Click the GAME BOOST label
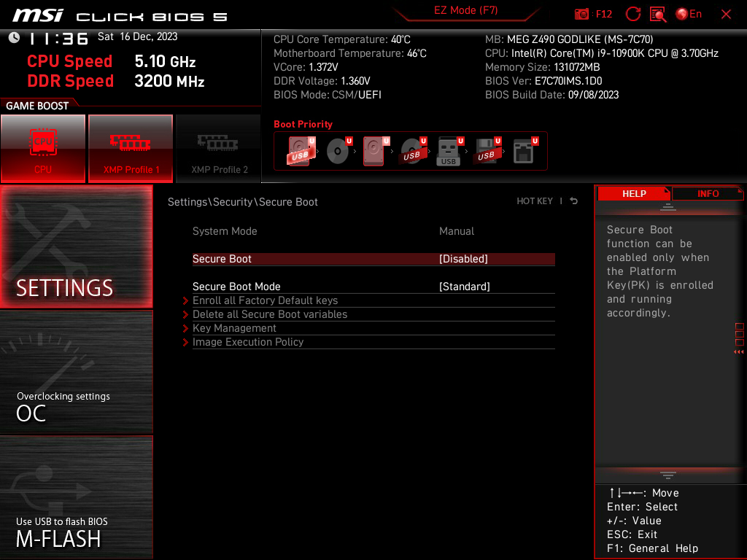The width and height of the screenshot is (747, 560). [37, 106]
